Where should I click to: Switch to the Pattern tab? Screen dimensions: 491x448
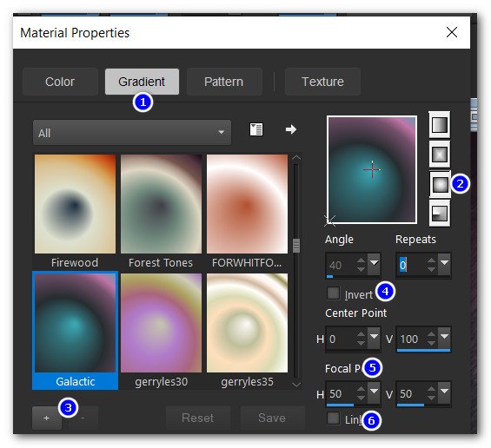(224, 82)
